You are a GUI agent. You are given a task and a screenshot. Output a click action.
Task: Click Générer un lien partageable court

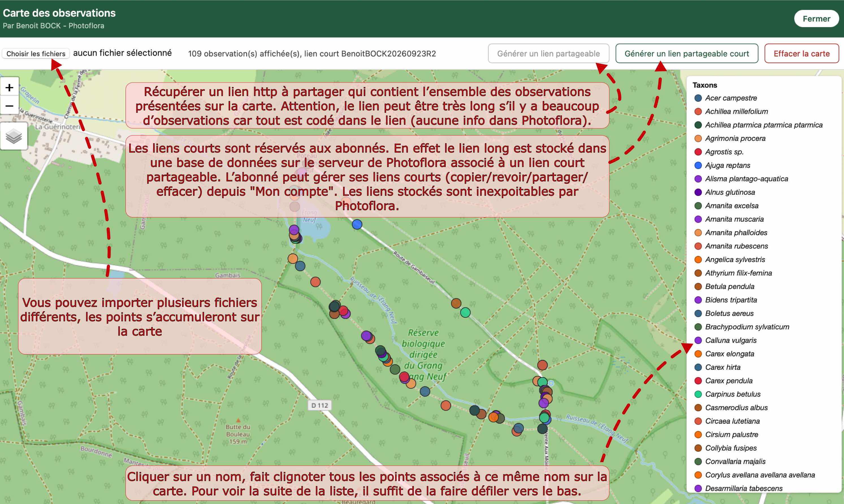[687, 53]
